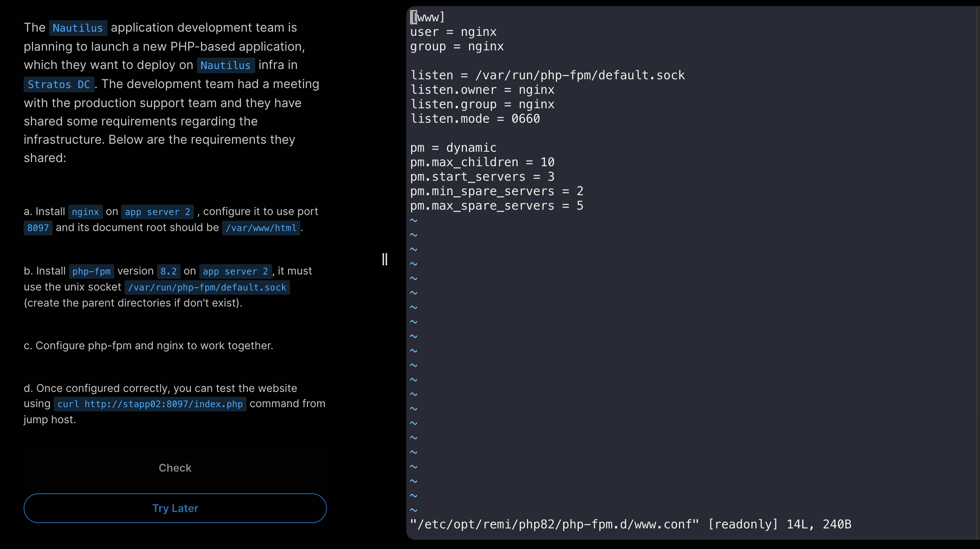980x549 pixels.
Task: Click the 'listen.group = nginx' line
Action: point(482,104)
